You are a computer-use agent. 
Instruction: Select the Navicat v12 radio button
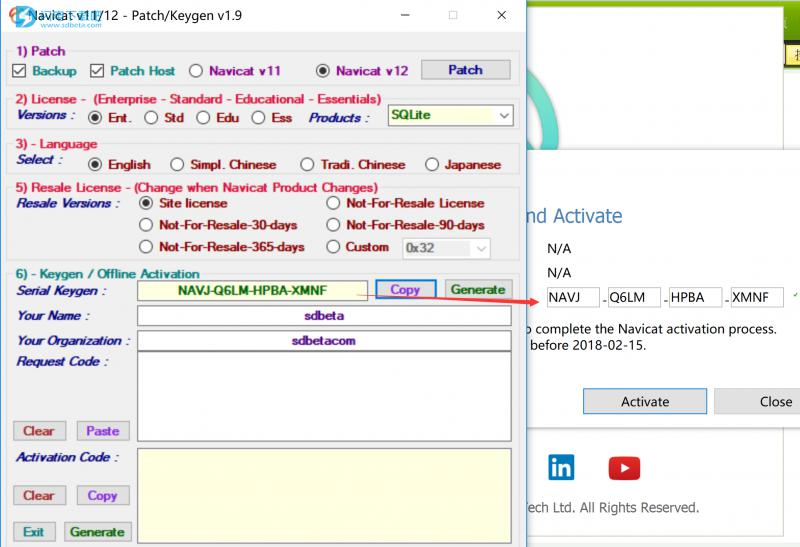coord(322,70)
